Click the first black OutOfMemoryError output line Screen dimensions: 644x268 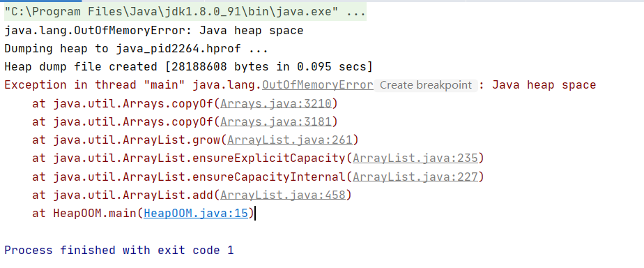(x=153, y=31)
